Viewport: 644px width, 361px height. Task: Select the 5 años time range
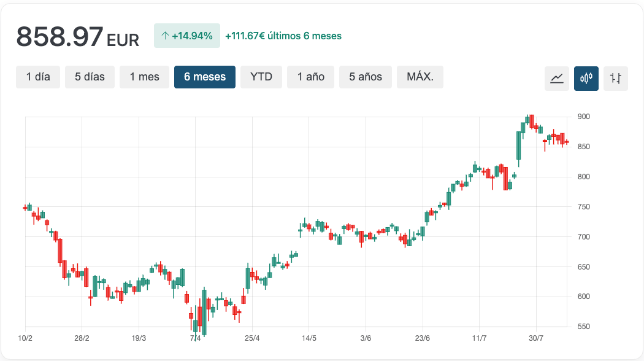click(x=366, y=77)
